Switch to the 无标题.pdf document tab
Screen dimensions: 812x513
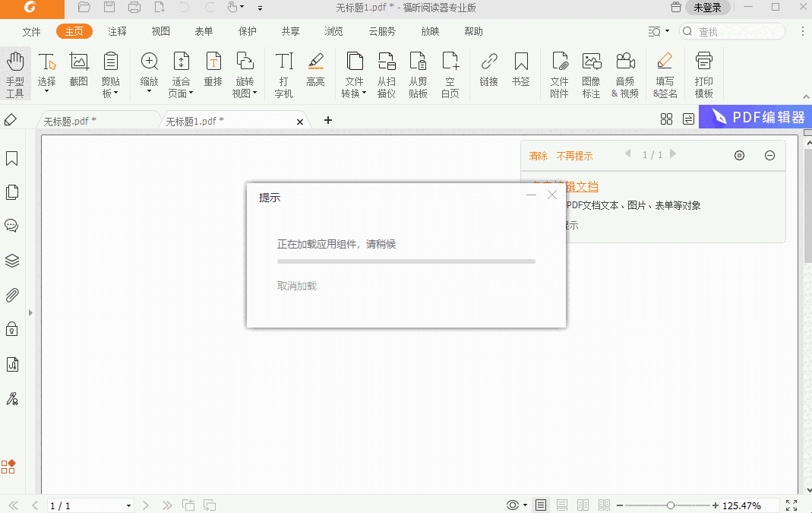click(x=70, y=122)
